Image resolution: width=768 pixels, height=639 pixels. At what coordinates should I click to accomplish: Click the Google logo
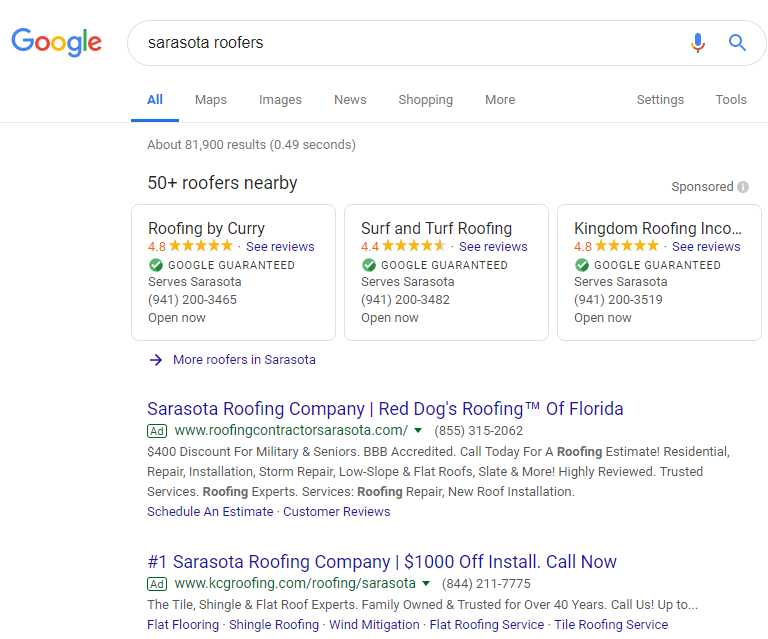56,42
